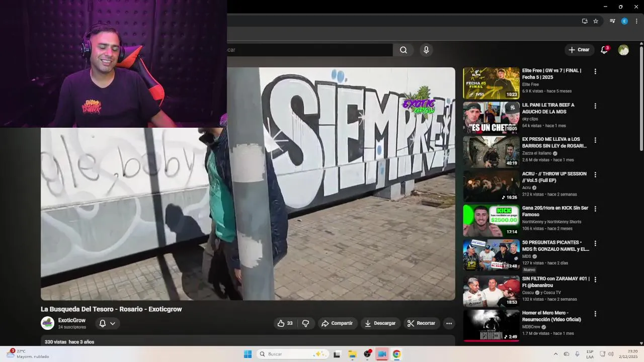
Task: Open Chrome media controls icon
Action: point(612,21)
